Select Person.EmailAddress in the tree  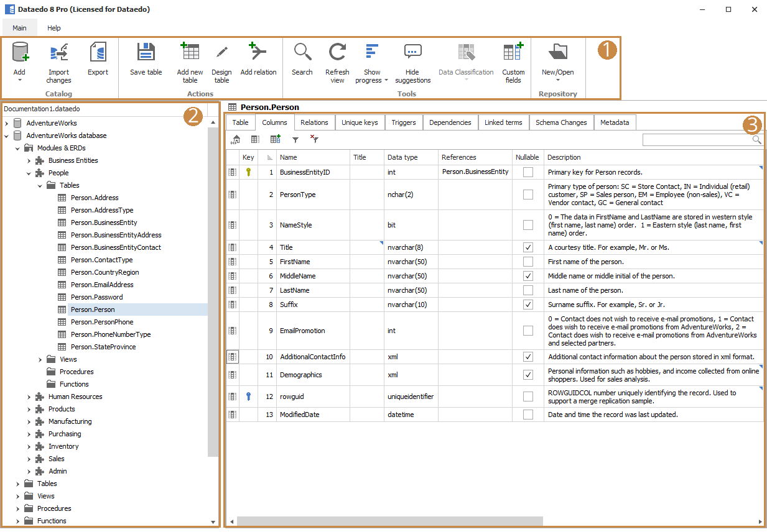[x=102, y=285]
